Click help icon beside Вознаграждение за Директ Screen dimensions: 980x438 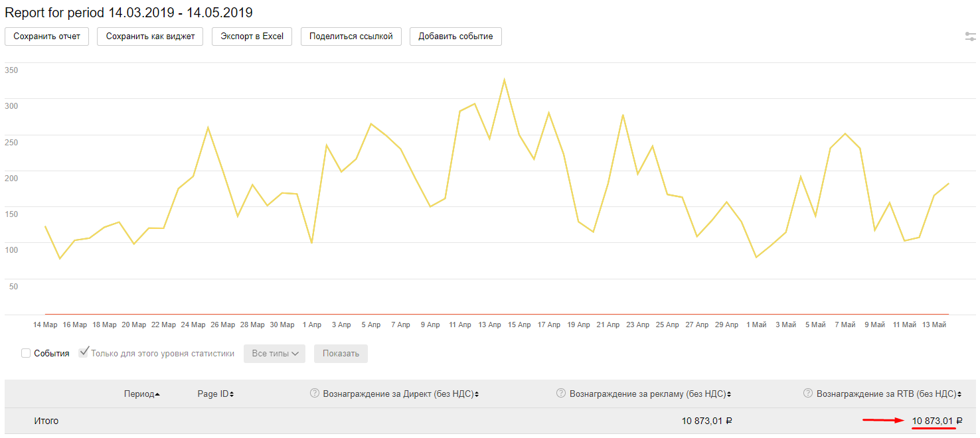pos(315,394)
